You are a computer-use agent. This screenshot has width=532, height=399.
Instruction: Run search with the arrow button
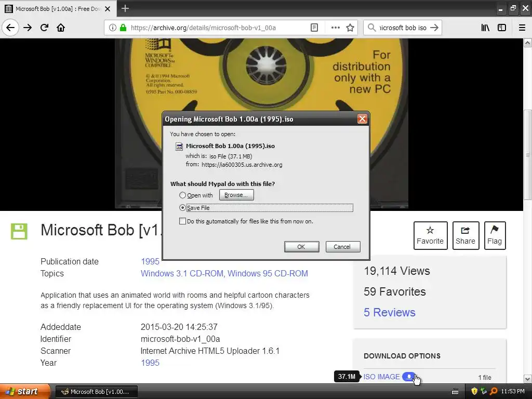pos(434,28)
